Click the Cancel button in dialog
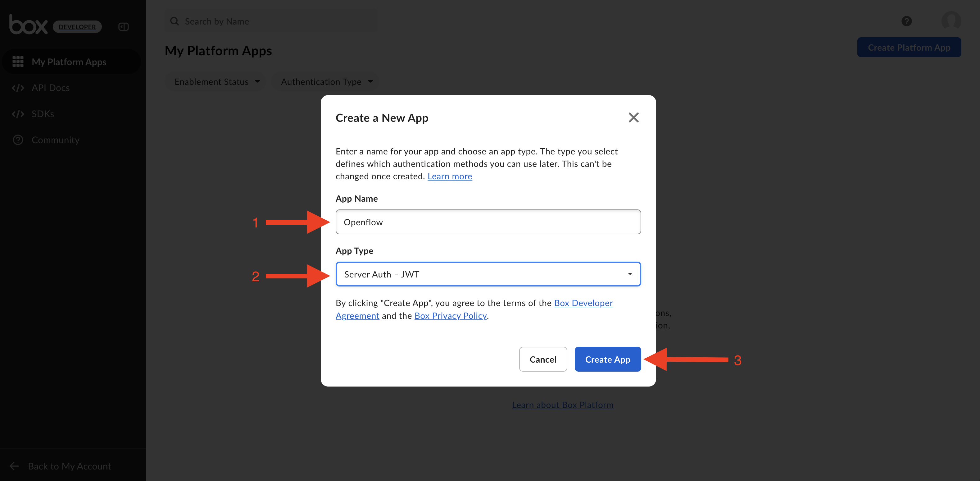This screenshot has height=481, width=980. [x=542, y=359]
